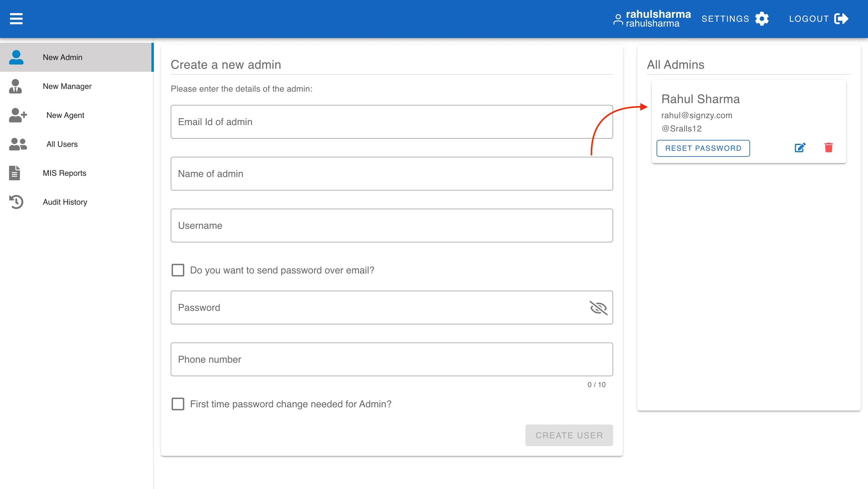Click the MIS Reports document icon
Screen dimensions: 868x489
coord(14,173)
